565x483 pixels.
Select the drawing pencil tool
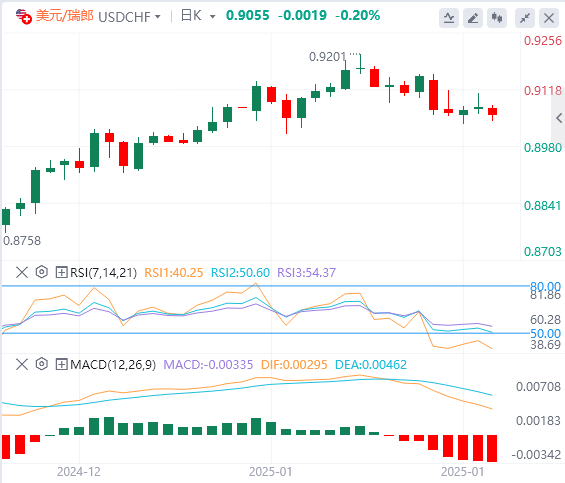pos(473,18)
